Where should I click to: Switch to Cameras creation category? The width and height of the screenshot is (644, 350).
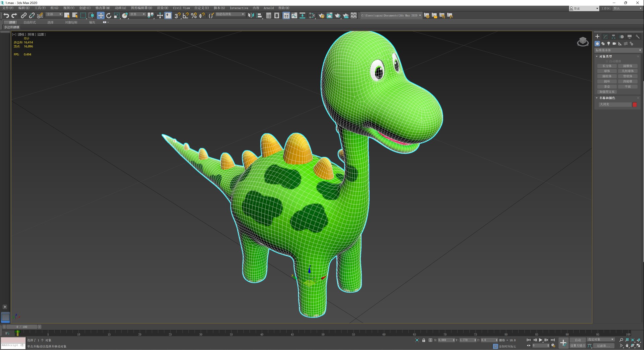tap(614, 44)
